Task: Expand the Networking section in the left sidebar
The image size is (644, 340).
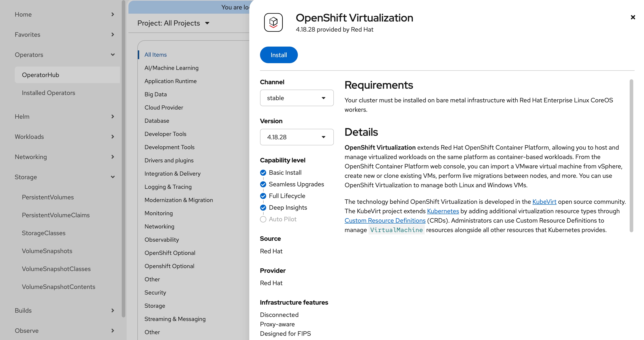Action: click(64, 157)
